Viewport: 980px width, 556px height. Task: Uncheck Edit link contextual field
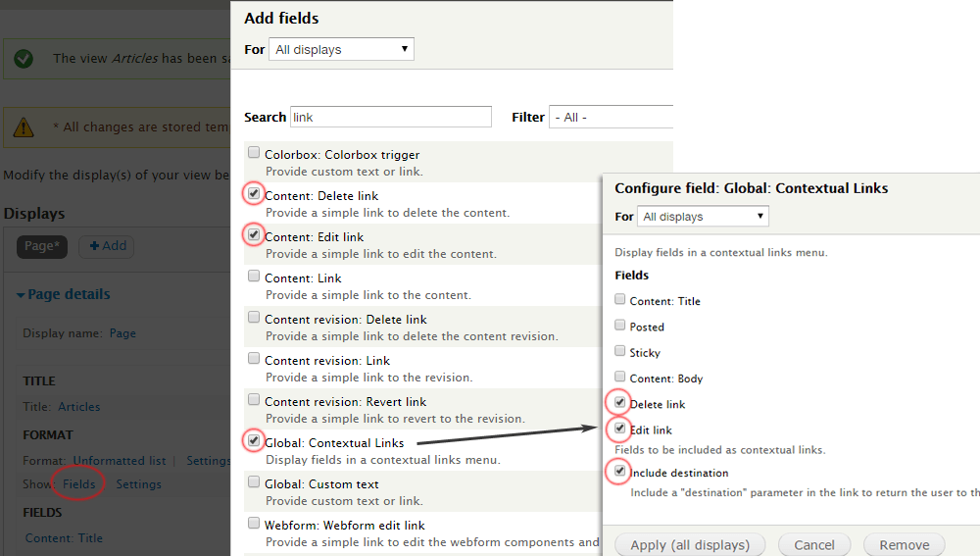620,428
